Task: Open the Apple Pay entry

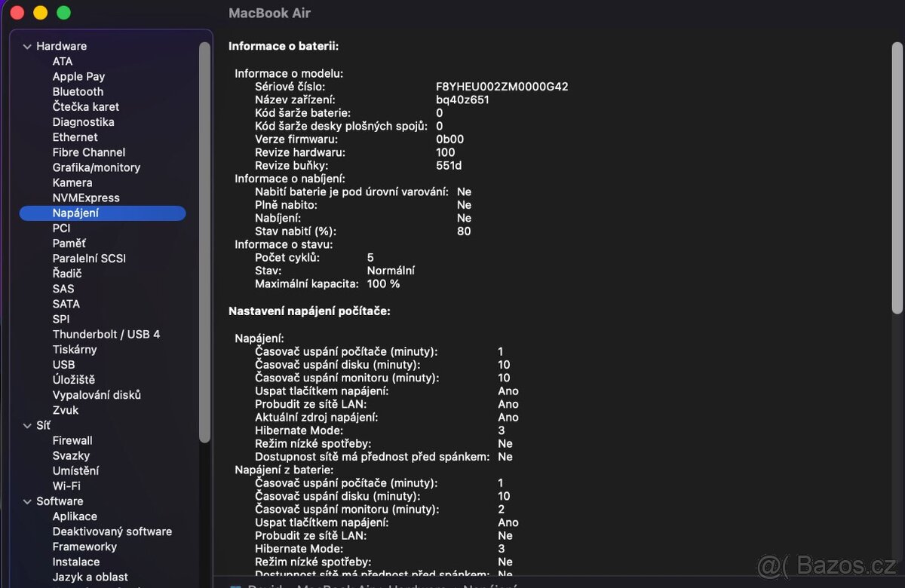Action: click(78, 77)
